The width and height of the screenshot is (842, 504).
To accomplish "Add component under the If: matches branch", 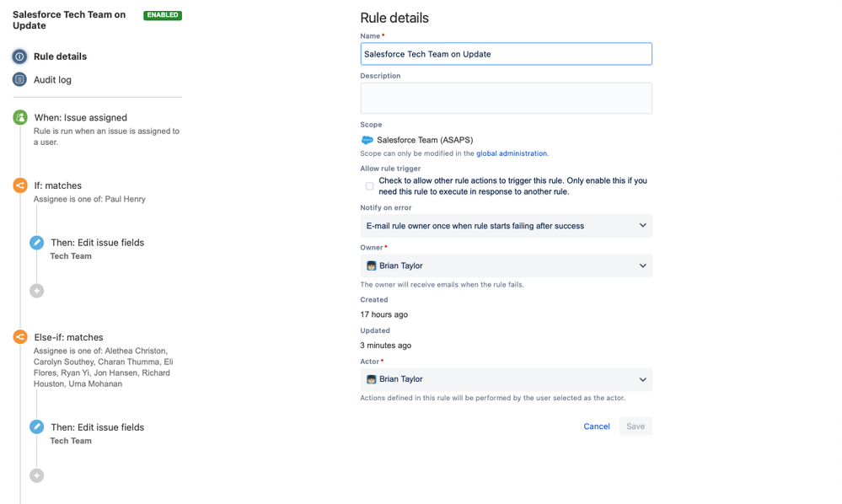I will [x=37, y=291].
